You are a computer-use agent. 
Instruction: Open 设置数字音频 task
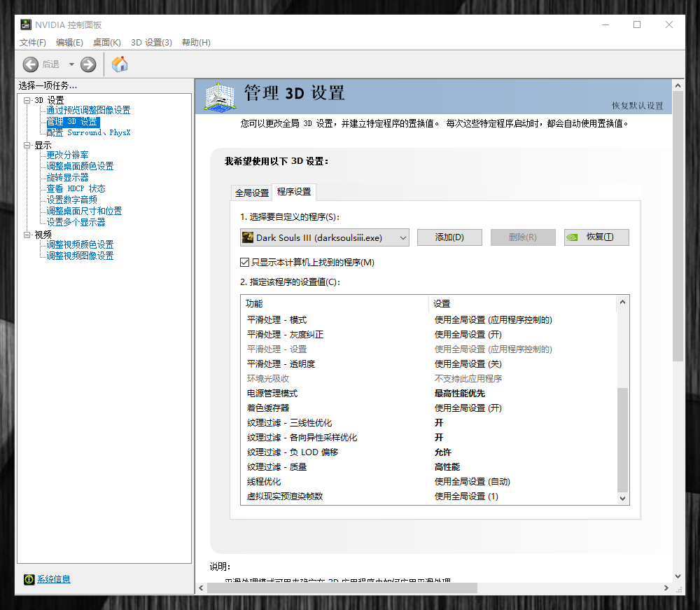click(71, 200)
